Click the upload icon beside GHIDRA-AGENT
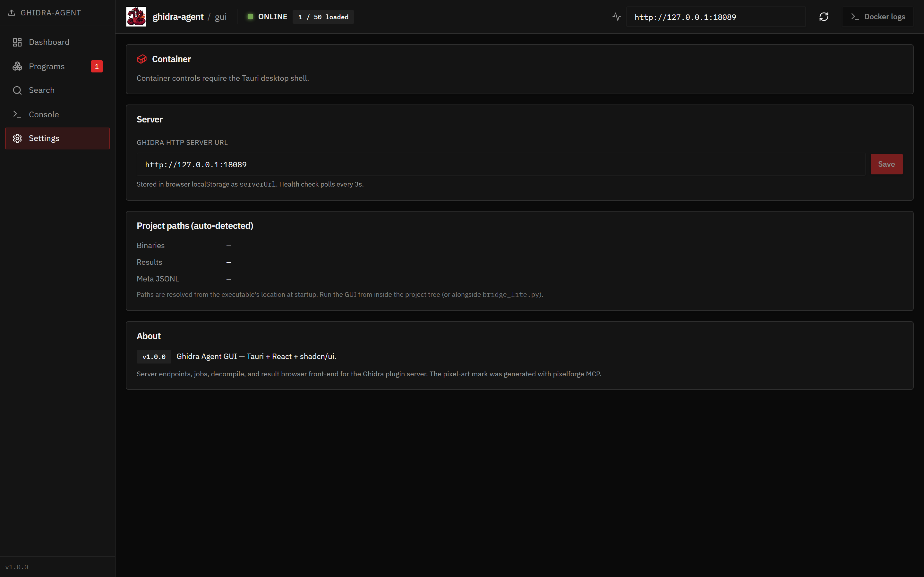 point(12,13)
